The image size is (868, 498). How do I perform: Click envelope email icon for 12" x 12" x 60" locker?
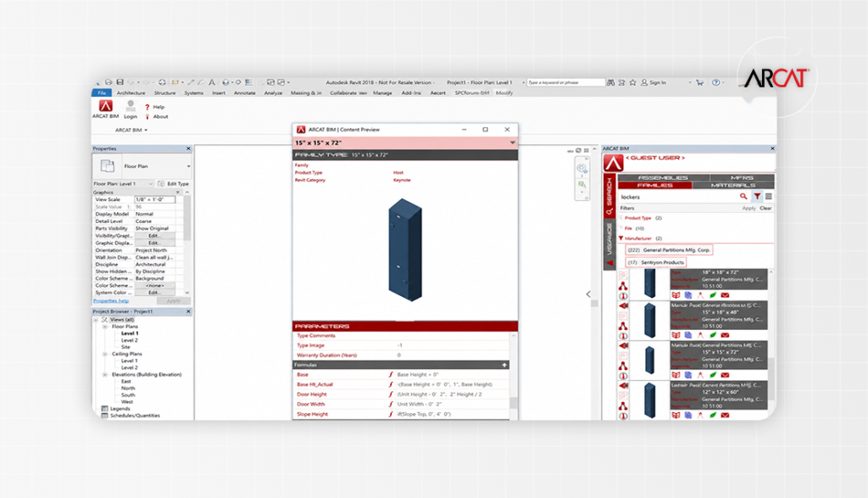click(x=726, y=415)
